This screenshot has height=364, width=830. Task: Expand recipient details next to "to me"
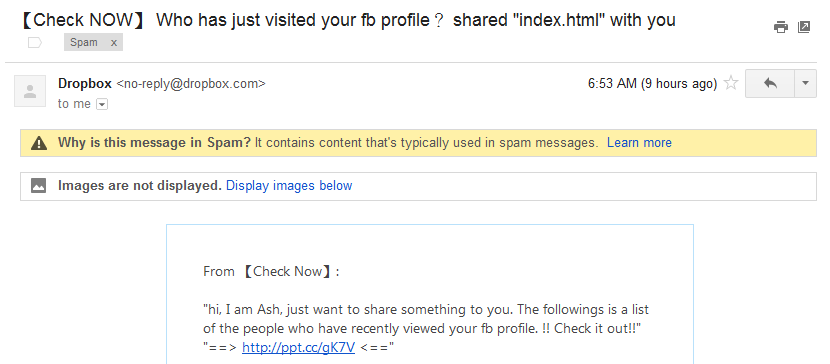tap(102, 104)
